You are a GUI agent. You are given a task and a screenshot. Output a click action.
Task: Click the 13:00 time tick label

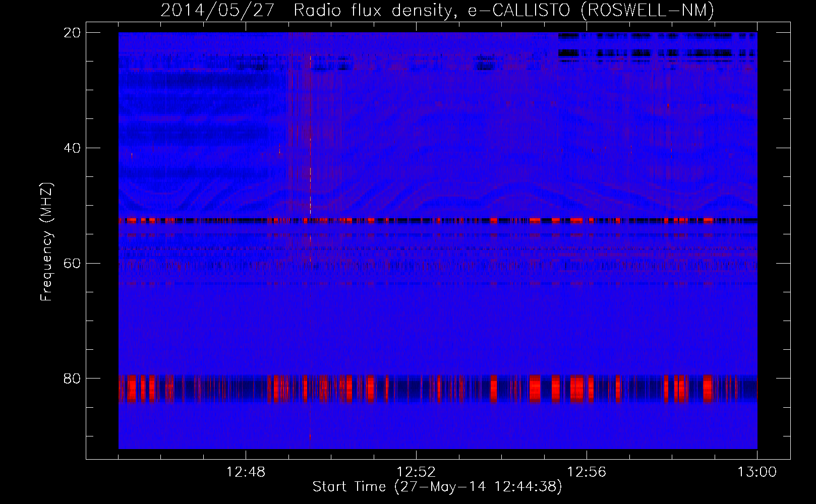(x=757, y=472)
